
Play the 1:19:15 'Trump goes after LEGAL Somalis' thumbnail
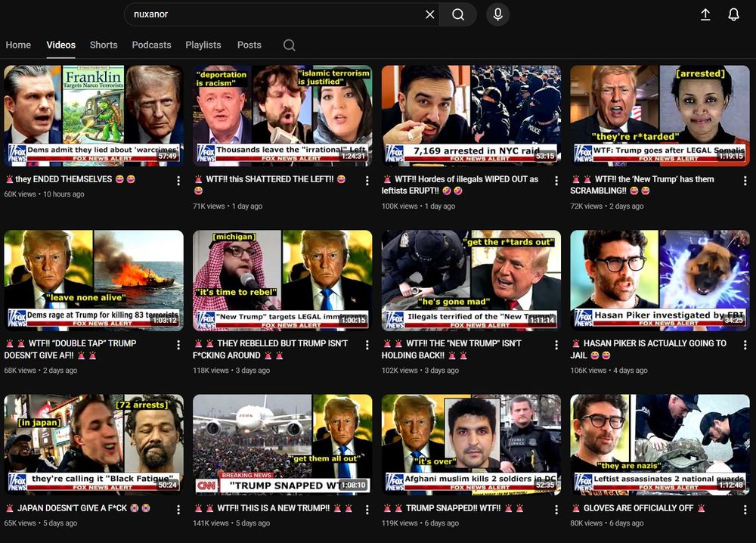point(660,116)
